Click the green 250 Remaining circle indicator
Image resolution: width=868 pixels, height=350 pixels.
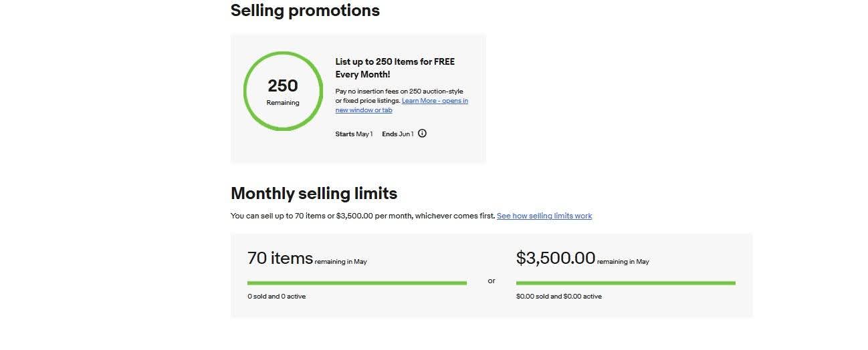(x=283, y=90)
